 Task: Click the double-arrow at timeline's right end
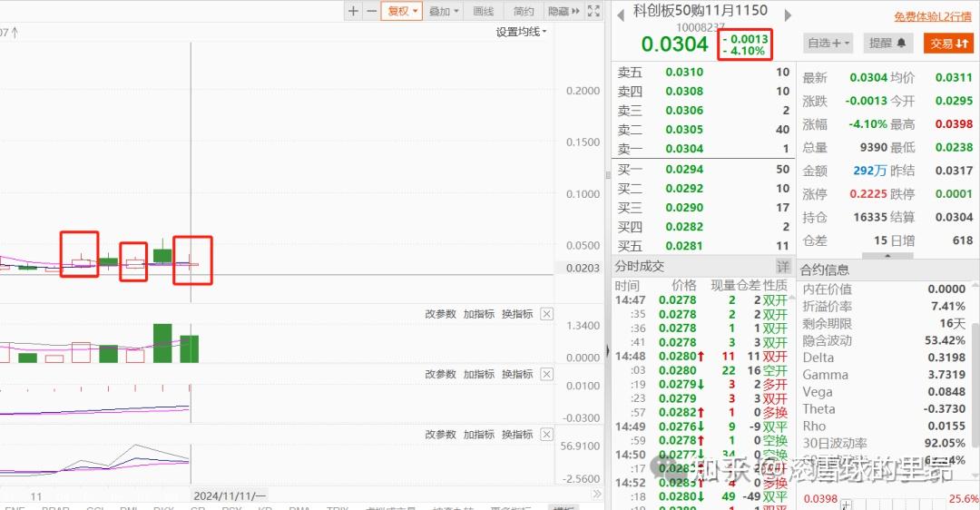[x=597, y=494]
